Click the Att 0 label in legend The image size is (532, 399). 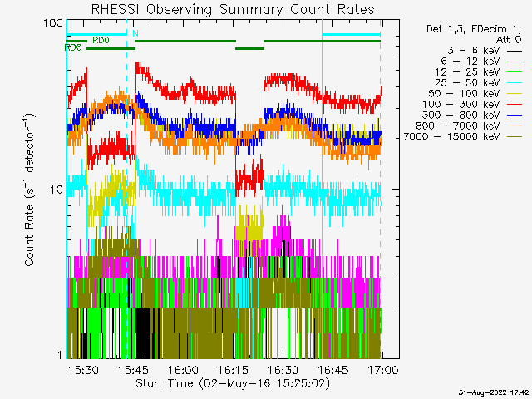pyautogui.click(x=509, y=40)
